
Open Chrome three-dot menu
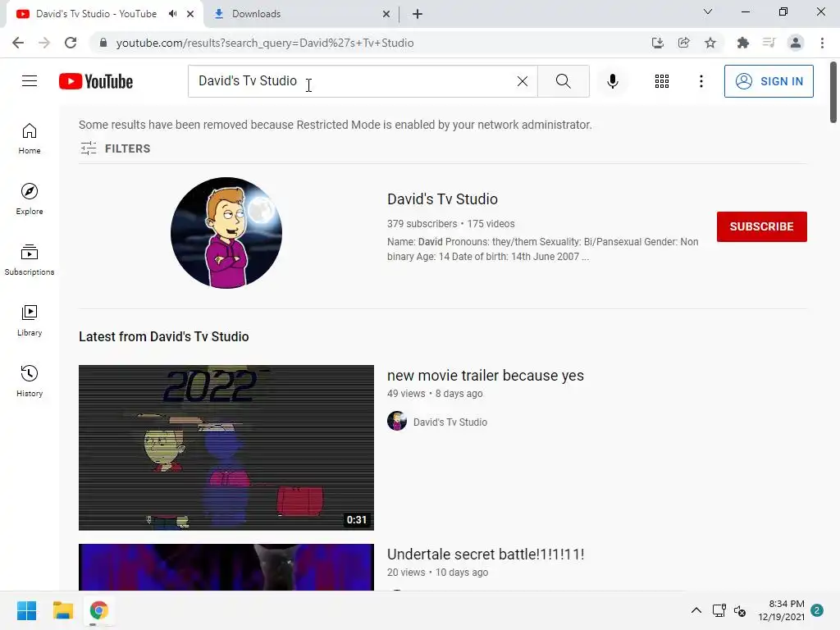[822, 43]
